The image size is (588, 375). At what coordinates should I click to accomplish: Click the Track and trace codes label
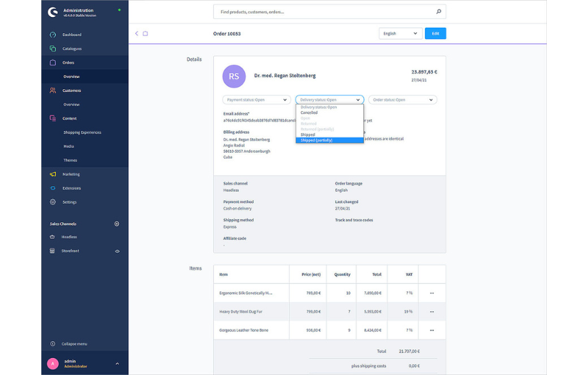[x=354, y=220]
